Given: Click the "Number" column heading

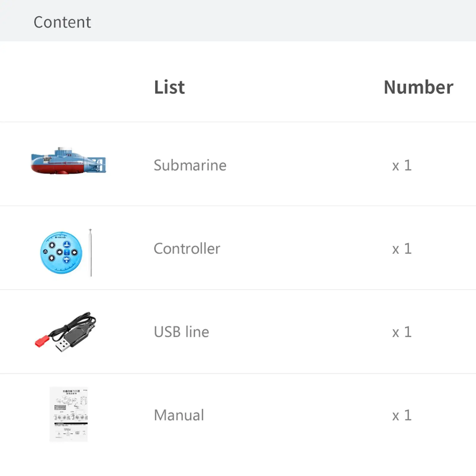Looking at the screenshot, I should 418,87.
